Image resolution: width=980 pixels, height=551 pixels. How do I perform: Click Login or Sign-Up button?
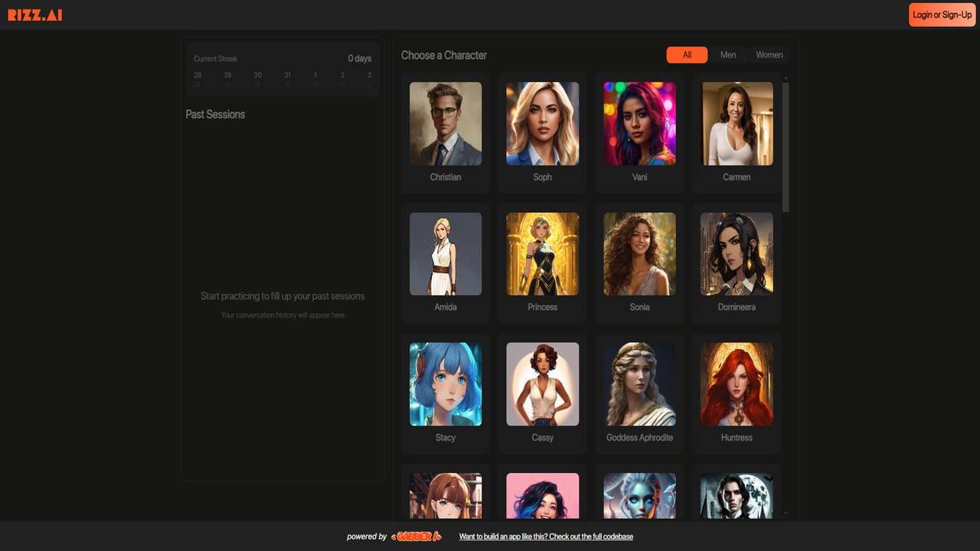[x=942, y=15]
